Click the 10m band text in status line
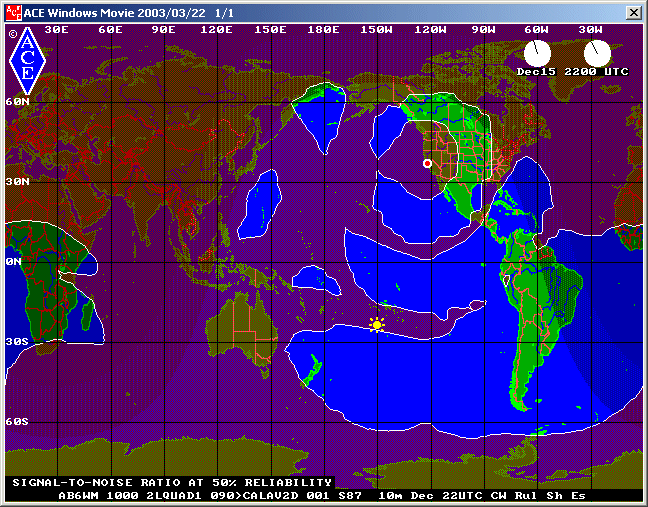The width and height of the screenshot is (648, 507). pos(390,495)
